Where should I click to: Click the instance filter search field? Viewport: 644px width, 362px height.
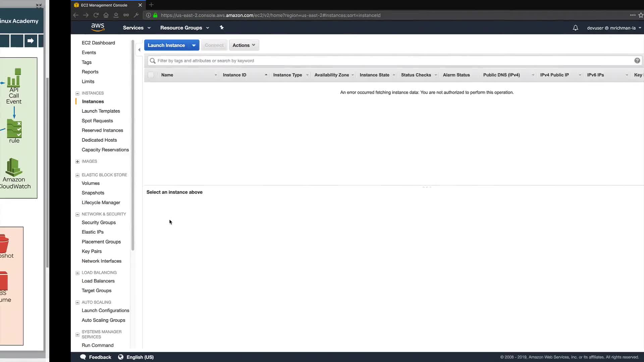tap(392, 61)
